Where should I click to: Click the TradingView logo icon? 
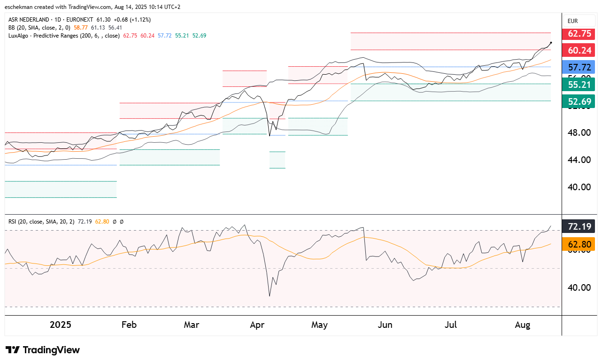(13, 350)
